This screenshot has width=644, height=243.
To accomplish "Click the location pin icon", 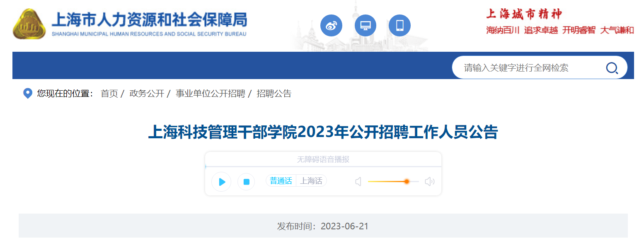I will pos(28,94).
